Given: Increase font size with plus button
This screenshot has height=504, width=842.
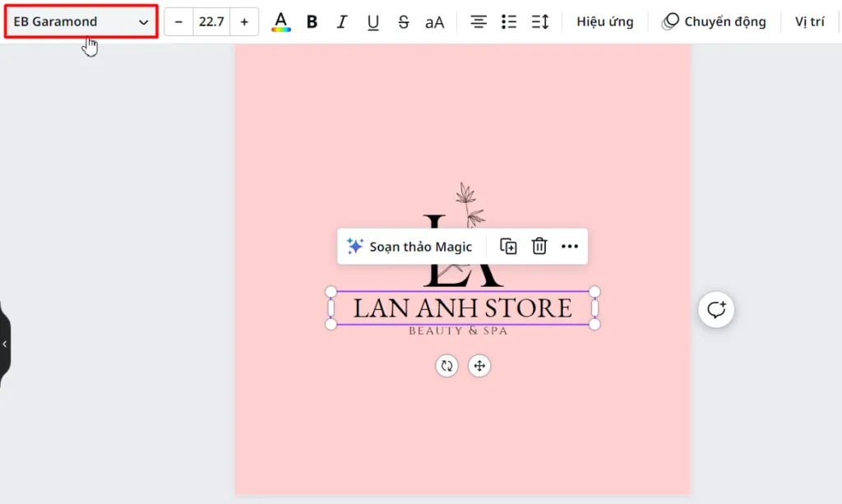Looking at the screenshot, I should 244,21.
